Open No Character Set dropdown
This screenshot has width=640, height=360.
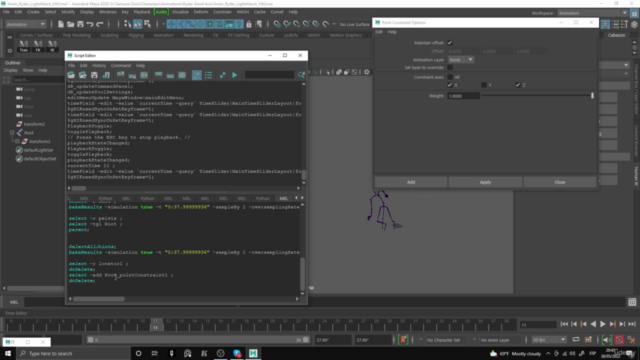[447, 340]
